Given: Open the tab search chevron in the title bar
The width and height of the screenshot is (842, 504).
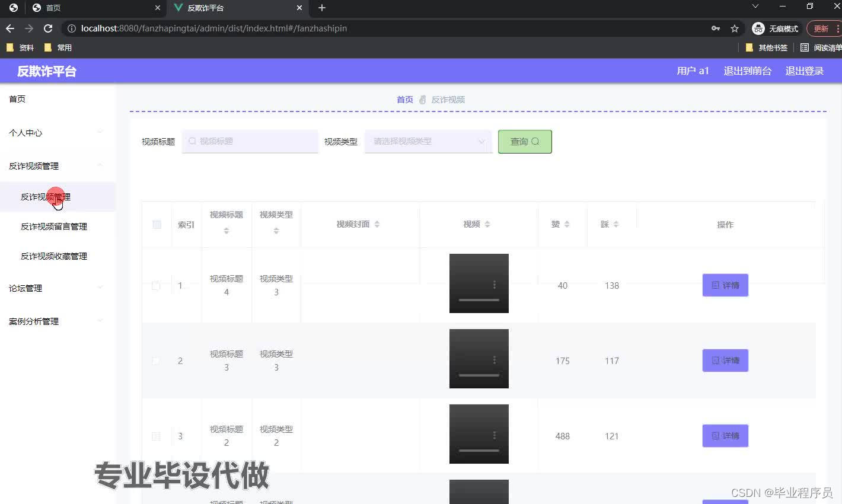Looking at the screenshot, I should [755, 7].
